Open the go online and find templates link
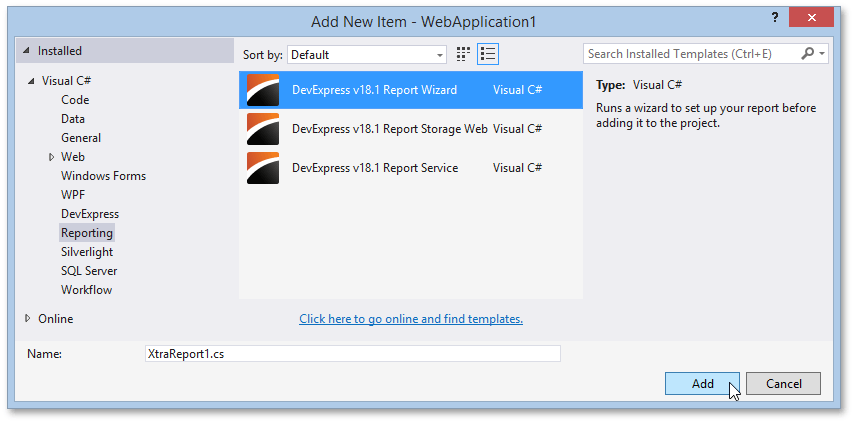Screen dimensions: 854x423 [x=411, y=319]
